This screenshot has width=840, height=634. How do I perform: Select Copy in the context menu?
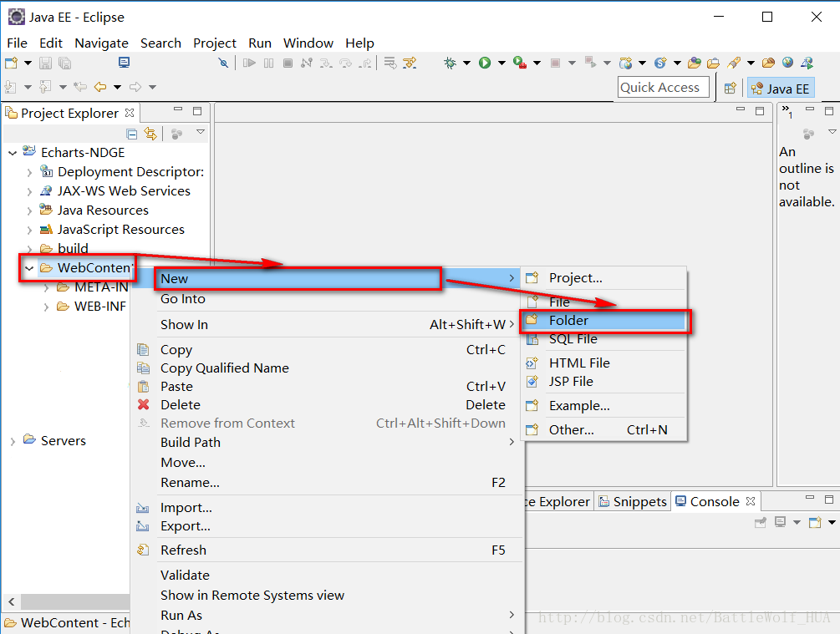tap(327, 350)
